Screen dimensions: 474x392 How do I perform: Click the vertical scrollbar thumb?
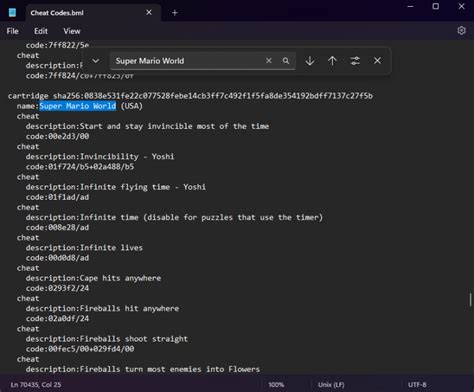[470, 300]
